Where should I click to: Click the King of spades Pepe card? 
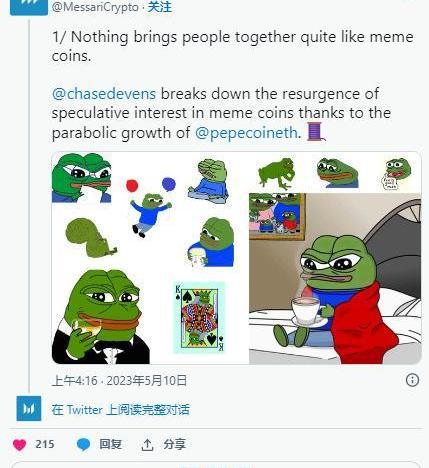(x=199, y=317)
